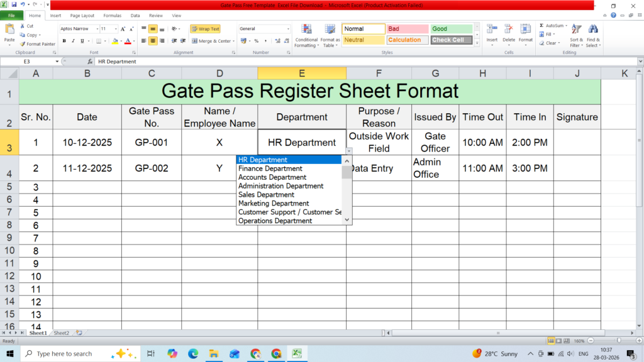Toggle Center horizontal alignment
The height and width of the screenshot is (362, 644).
153,41
